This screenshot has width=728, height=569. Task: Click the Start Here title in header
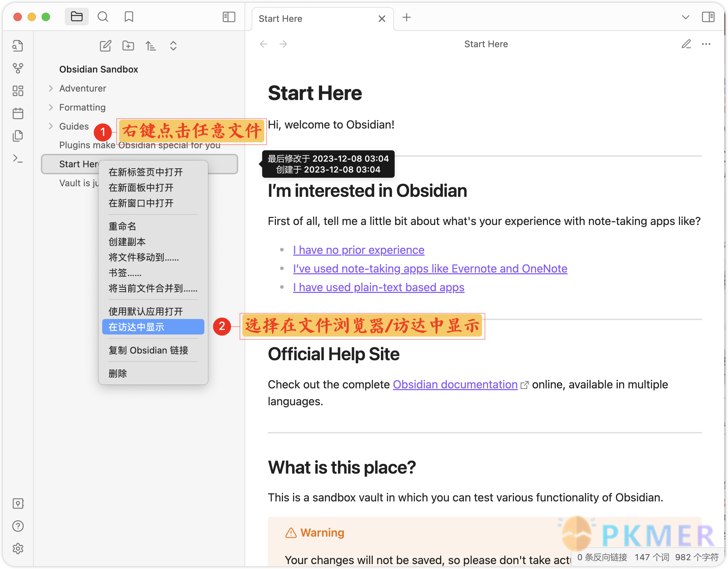coord(486,44)
